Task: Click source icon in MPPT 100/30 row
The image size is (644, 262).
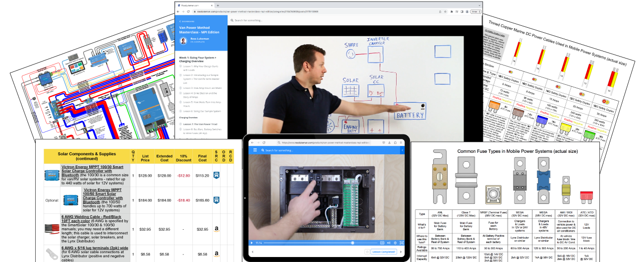Action: (x=216, y=175)
